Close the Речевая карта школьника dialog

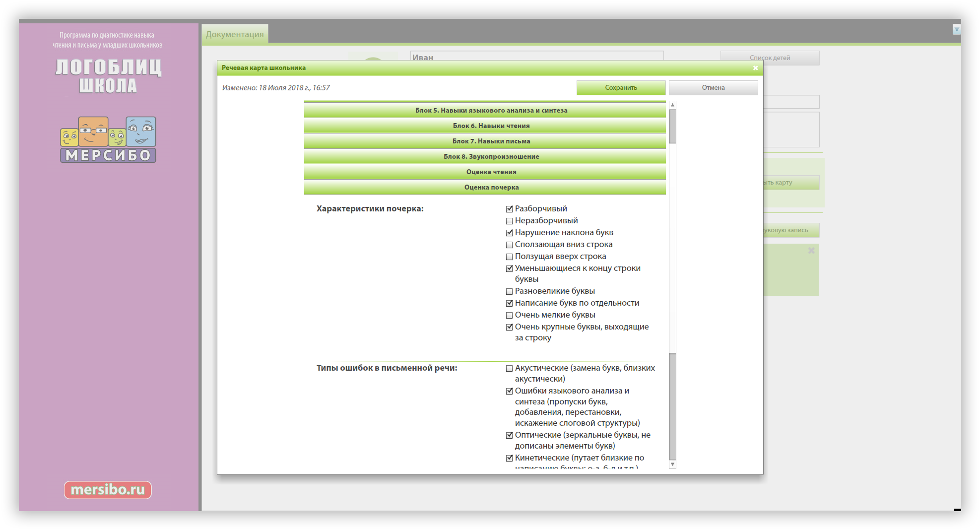(x=755, y=68)
